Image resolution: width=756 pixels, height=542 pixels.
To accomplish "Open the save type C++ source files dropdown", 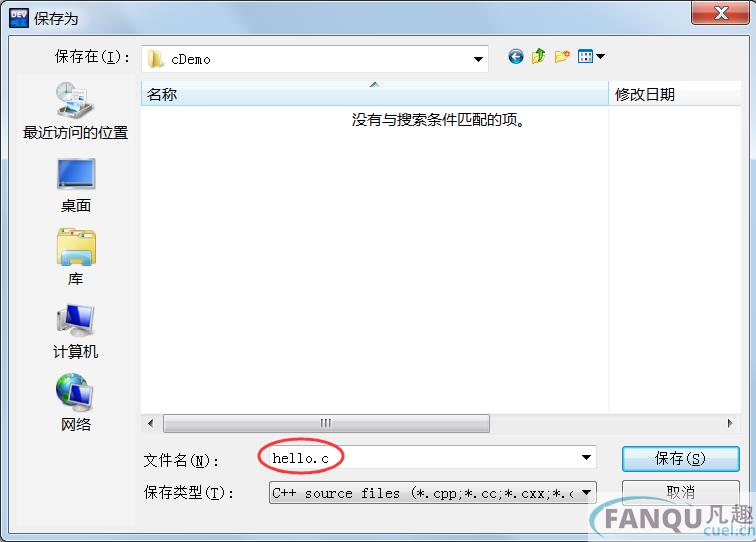I will point(432,493).
